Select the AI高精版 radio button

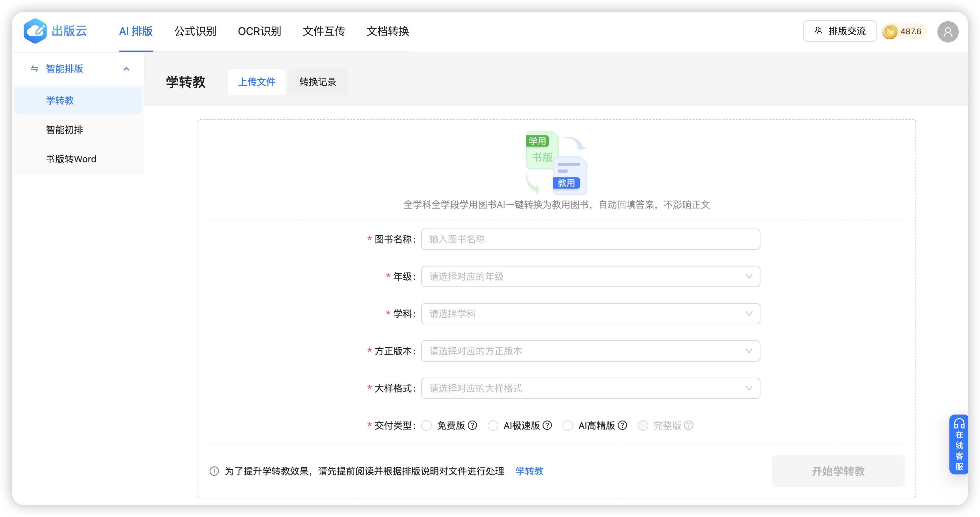[568, 425]
